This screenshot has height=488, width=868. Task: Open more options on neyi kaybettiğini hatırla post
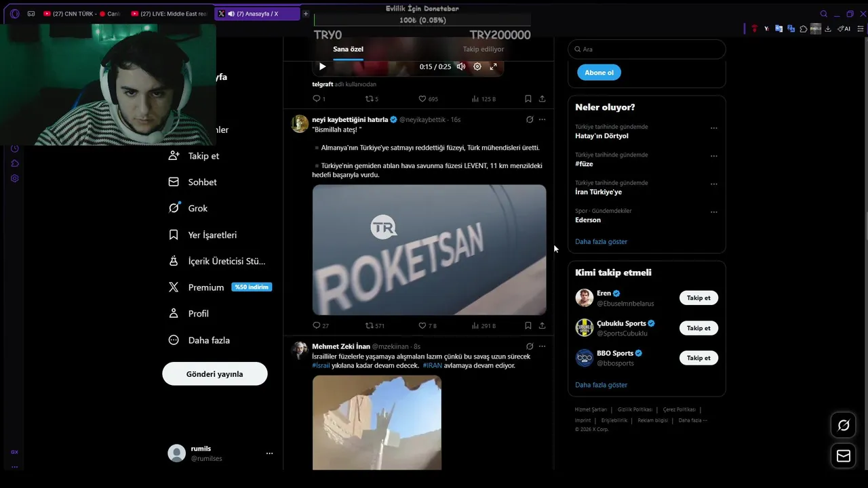click(x=542, y=119)
